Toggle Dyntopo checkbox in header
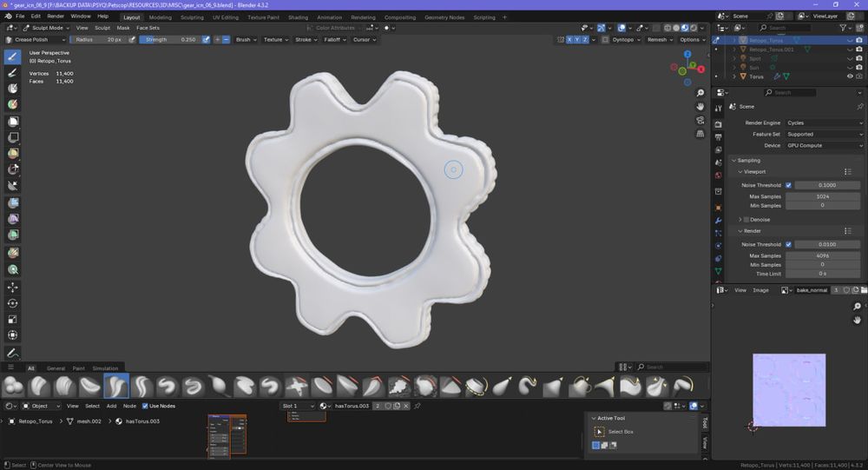Viewport: 868px width, 470px height. click(x=605, y=40)
